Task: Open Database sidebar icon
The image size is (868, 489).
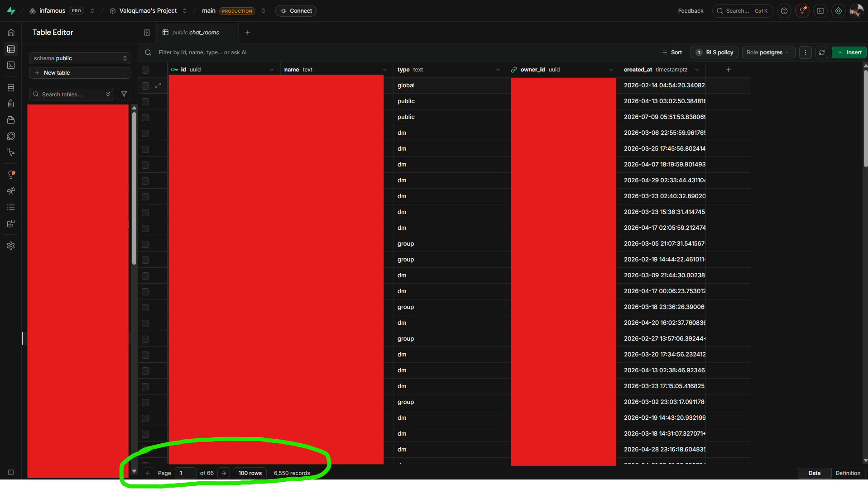Action: 11,87
